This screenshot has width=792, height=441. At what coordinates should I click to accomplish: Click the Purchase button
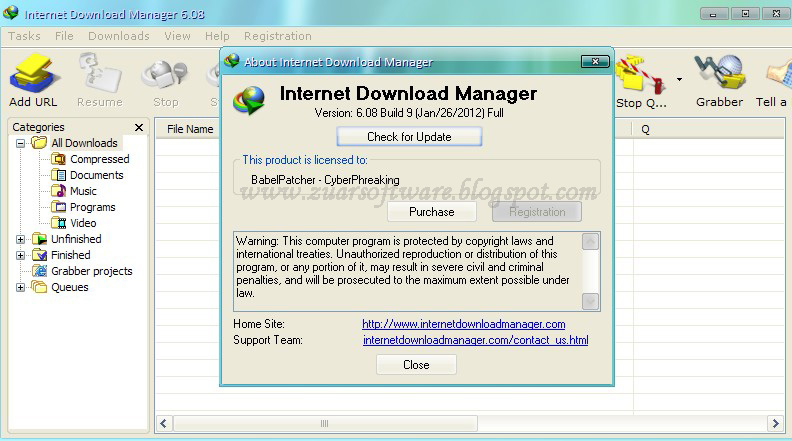432,212
